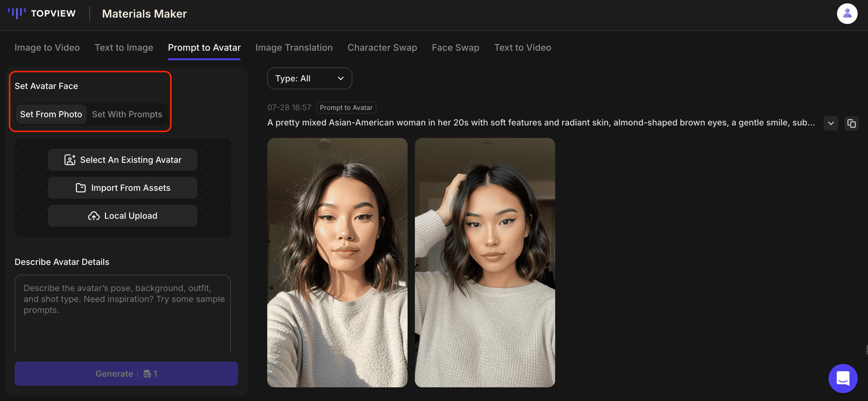Switch to the Face Swap tab
This screenshot has height=401, width=868.
tap(456, 47)
